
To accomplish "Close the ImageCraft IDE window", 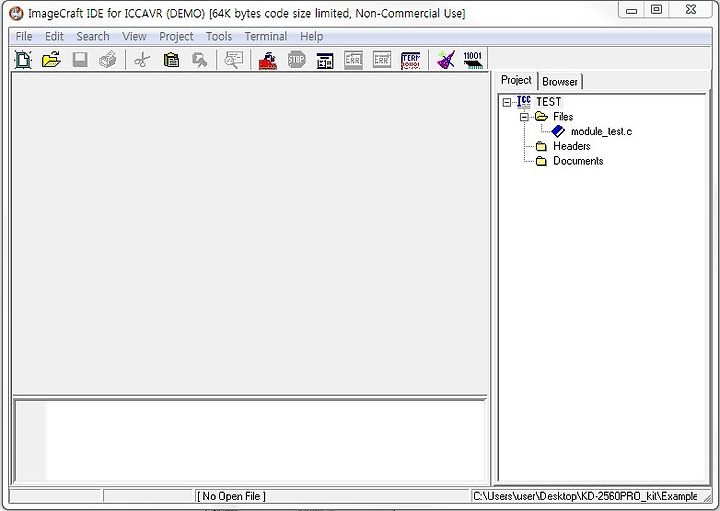I will pyautogui.click(x=691, y=10).
